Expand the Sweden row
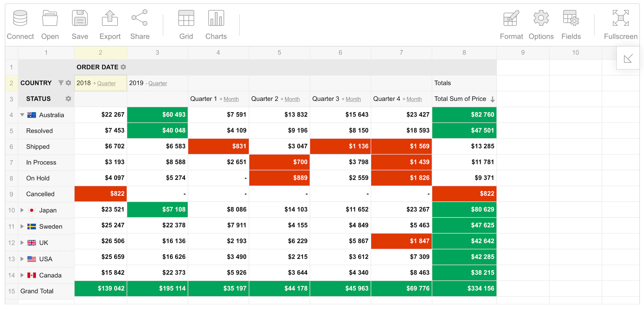Viewport: 644px width, 310px height. 22,226
